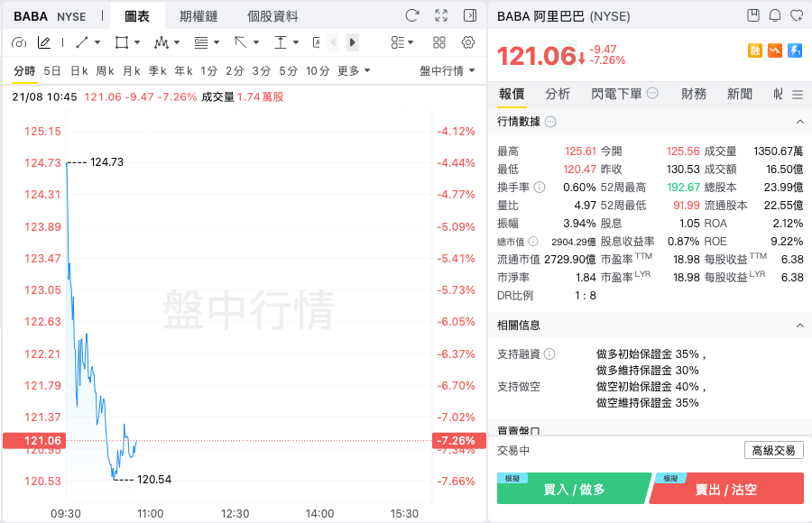The width and height of the screenshot is (812, 523).
Task: Select the rectangle shape tool
Action: [x=122, y=42]
